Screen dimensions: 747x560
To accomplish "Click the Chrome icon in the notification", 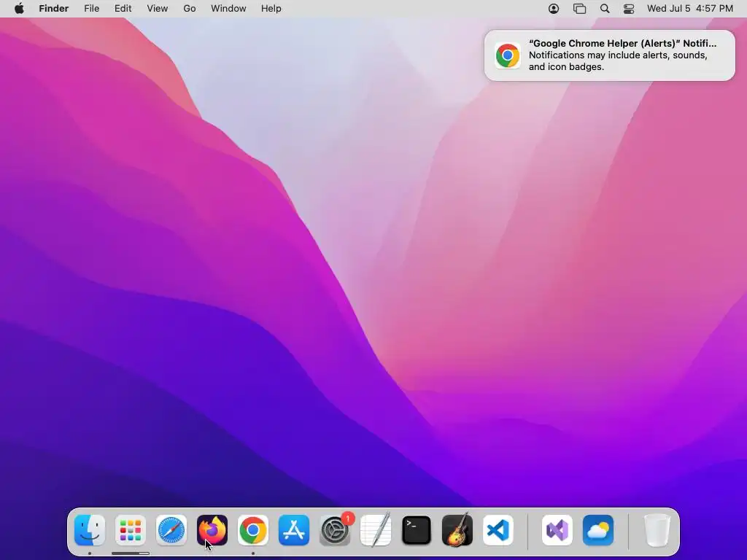I will point(508,55).
